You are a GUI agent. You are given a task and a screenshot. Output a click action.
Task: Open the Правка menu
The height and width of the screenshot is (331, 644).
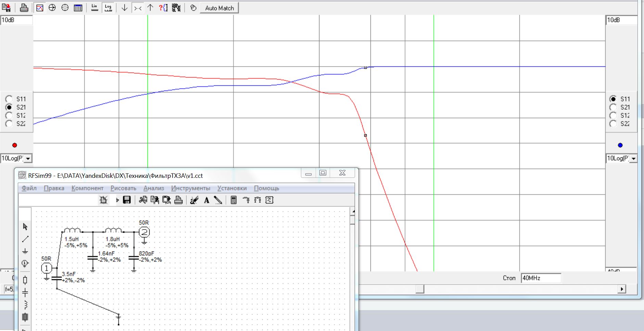click(x=54, y=188)
